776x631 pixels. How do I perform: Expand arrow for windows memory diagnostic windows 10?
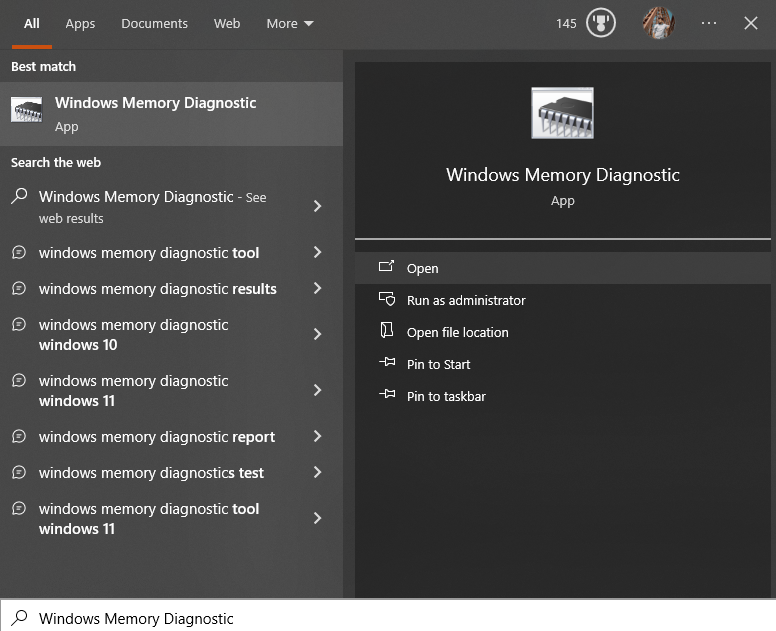click(x=318, y=334)
